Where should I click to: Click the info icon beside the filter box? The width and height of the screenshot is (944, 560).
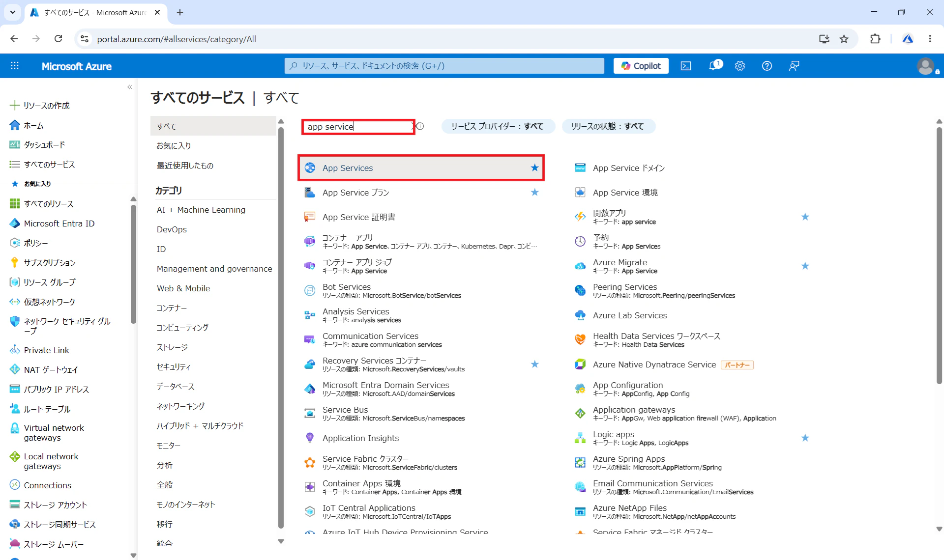pos(420,126)
